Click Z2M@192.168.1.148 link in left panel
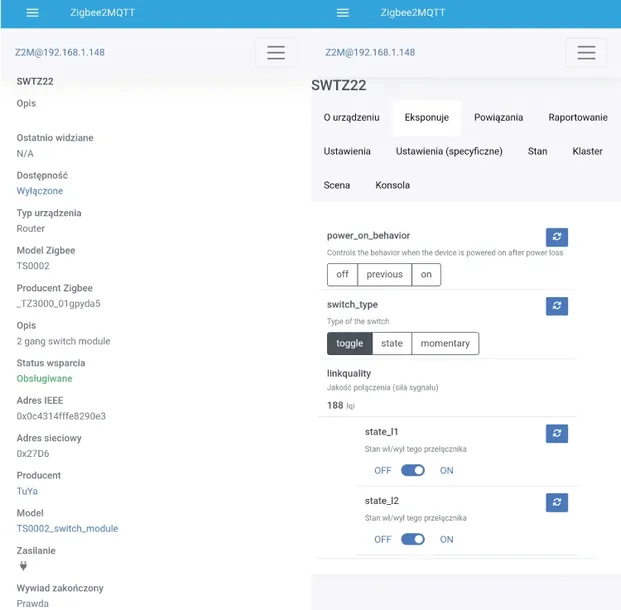Viewport: 621px width, 610px height. point(59,52)
